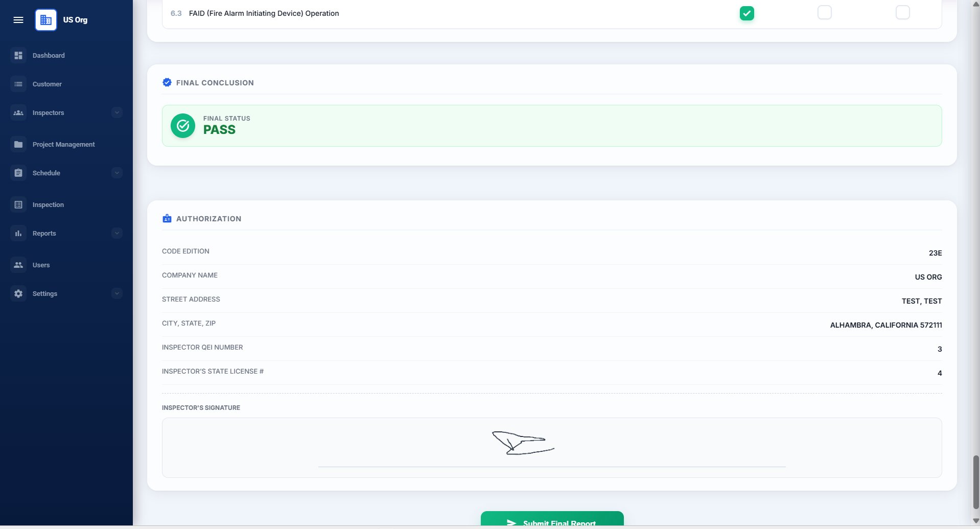The width and height of the screenshot is (980, 529).
Task: Toggle the hamburger menu icon
Action: pos(18,20)
